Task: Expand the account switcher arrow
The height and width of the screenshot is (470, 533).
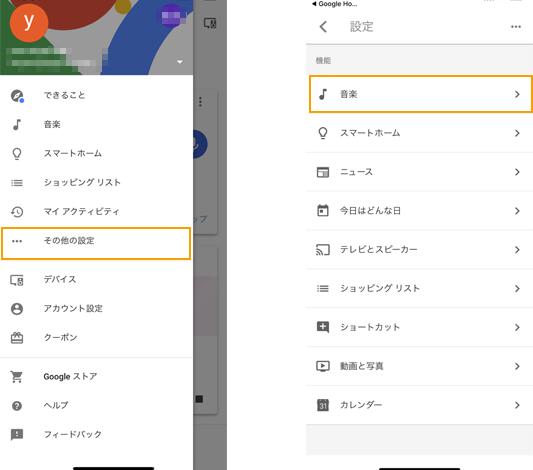Action: pyautogui.click(x=180, y=62)
